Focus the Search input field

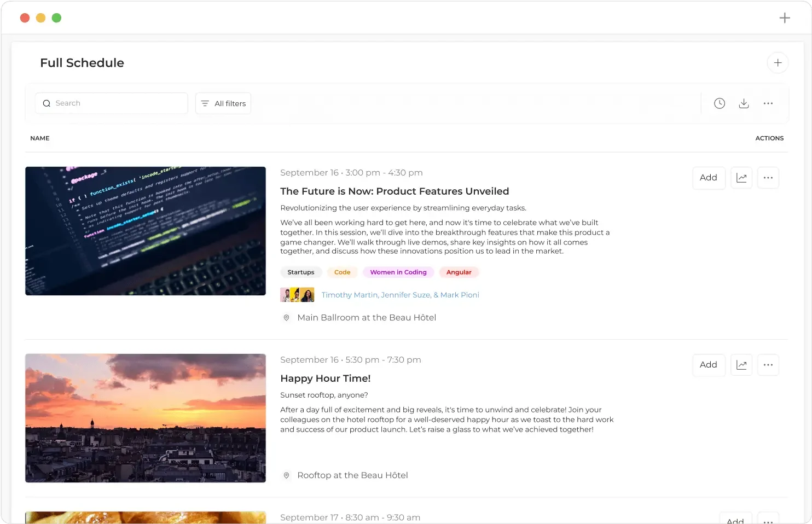point(112,103)
